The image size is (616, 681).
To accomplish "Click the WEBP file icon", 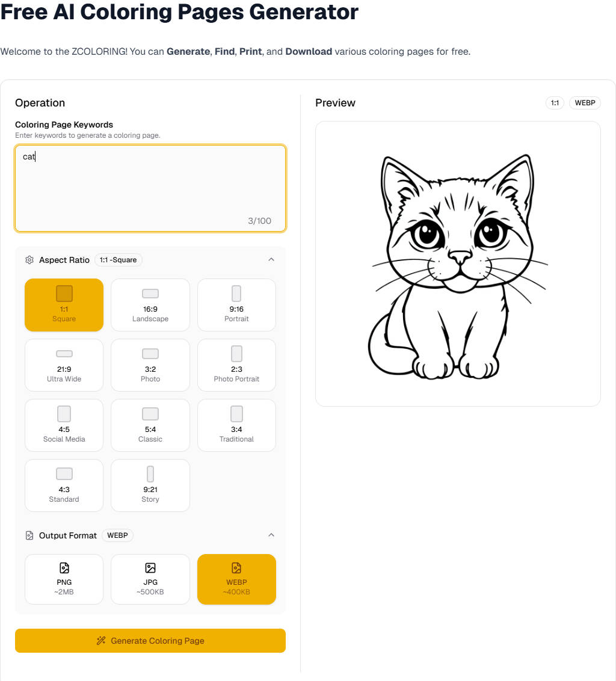I will click(236, 568).
